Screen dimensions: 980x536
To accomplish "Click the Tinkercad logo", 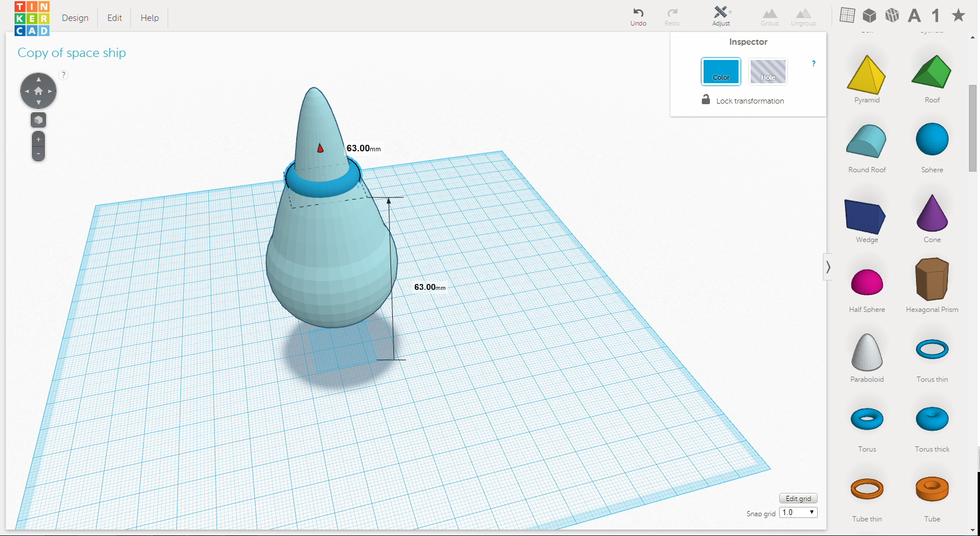I will point(32,18).
